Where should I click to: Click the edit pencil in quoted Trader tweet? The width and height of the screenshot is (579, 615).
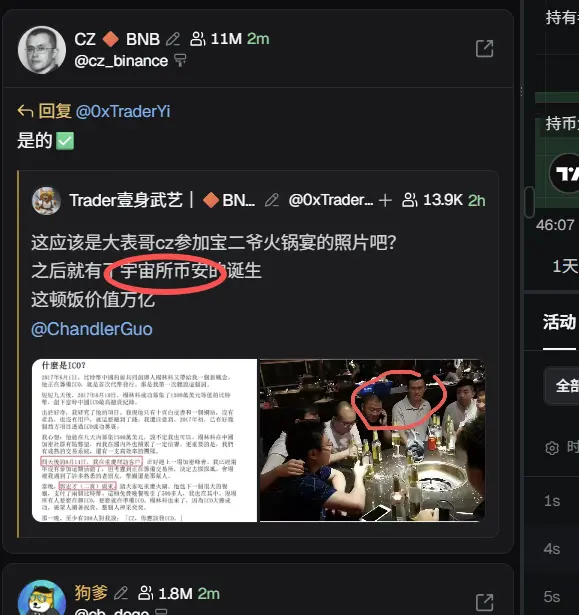click(272, 200)
